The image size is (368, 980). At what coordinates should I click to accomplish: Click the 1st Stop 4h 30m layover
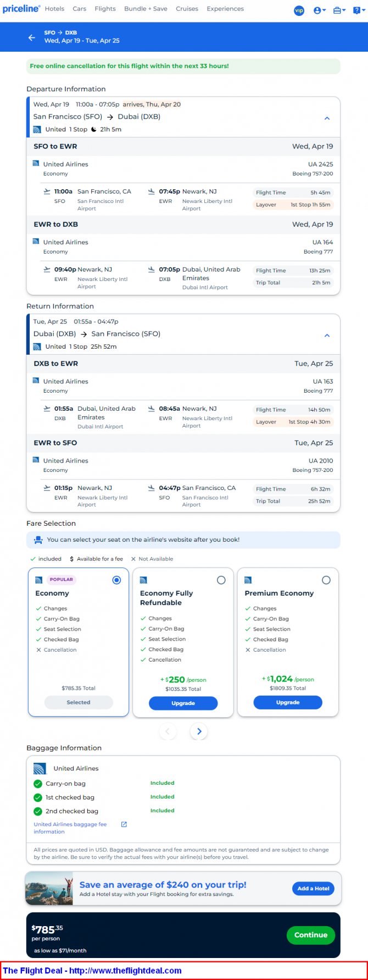click(293, 422)
